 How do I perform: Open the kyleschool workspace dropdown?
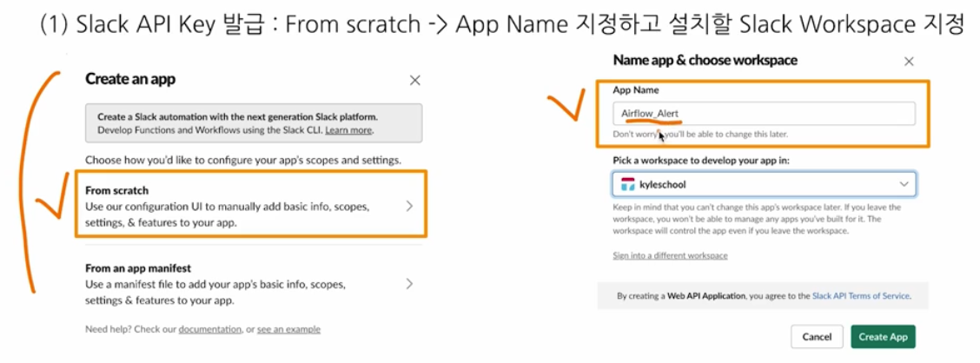pos(764,184)
